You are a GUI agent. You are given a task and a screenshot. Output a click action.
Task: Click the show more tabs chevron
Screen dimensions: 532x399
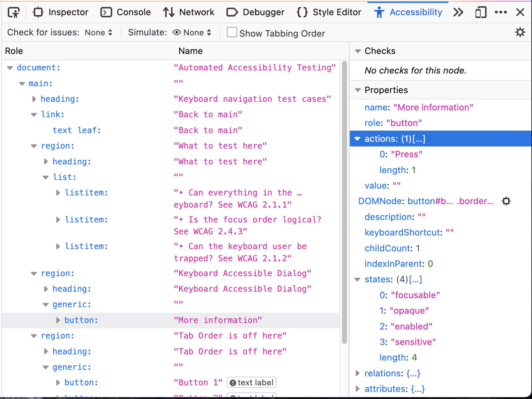coord(458,12)
